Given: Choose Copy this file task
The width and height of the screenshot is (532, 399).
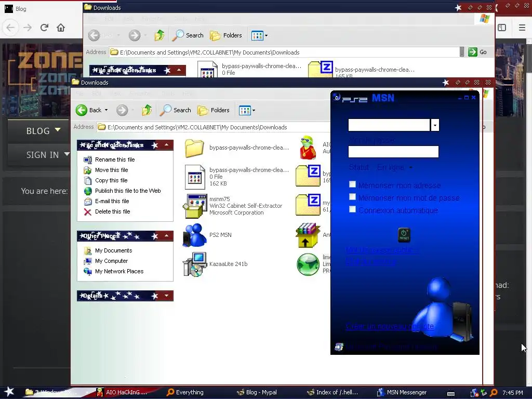Looking at the screenshot, I should [111, 180].
